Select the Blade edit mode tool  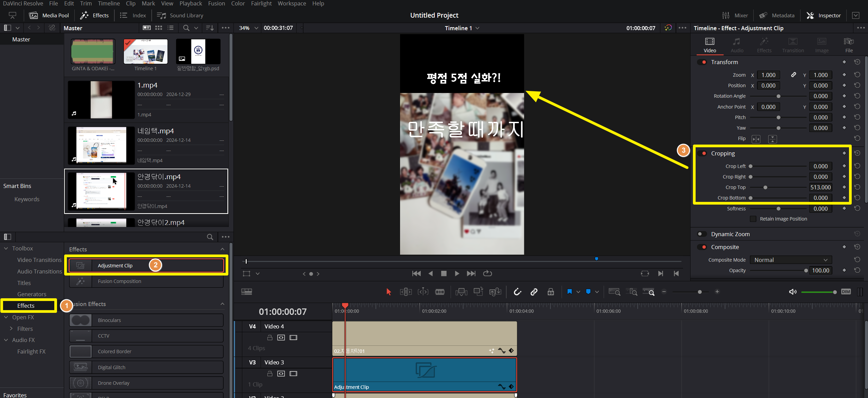[440, 292]
